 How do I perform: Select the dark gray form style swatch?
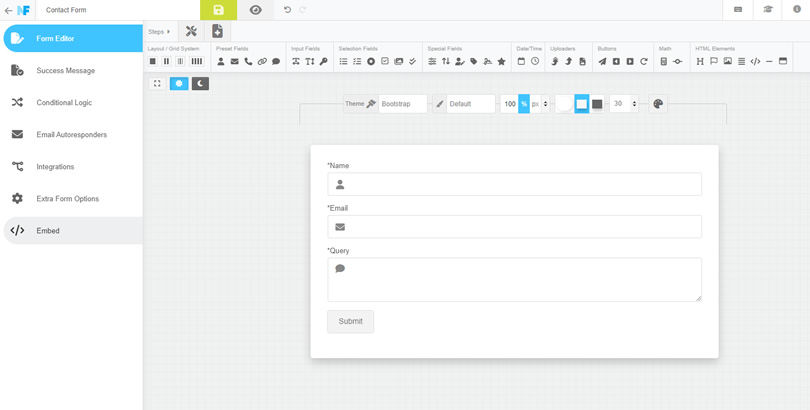tap(597, 104)
